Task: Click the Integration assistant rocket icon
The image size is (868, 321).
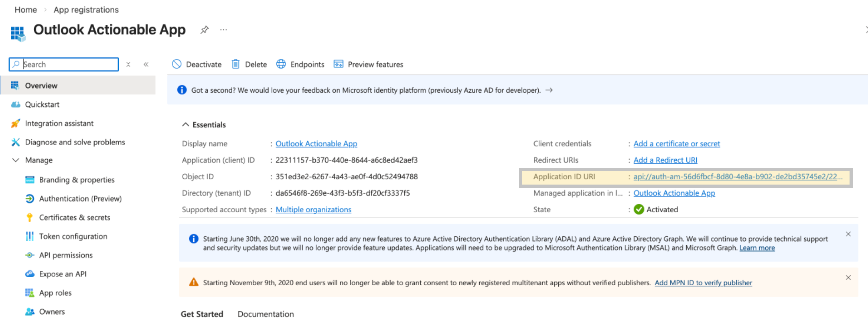Action: (x=16, y=123)
